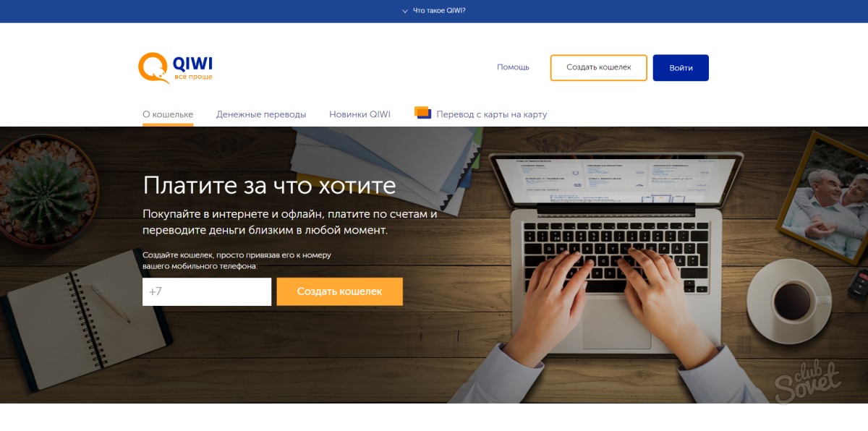Screen dimensions: 868x431
Task: Open the "Что такое QIWI?" top banner link
Action: click(x=439, y=11)
